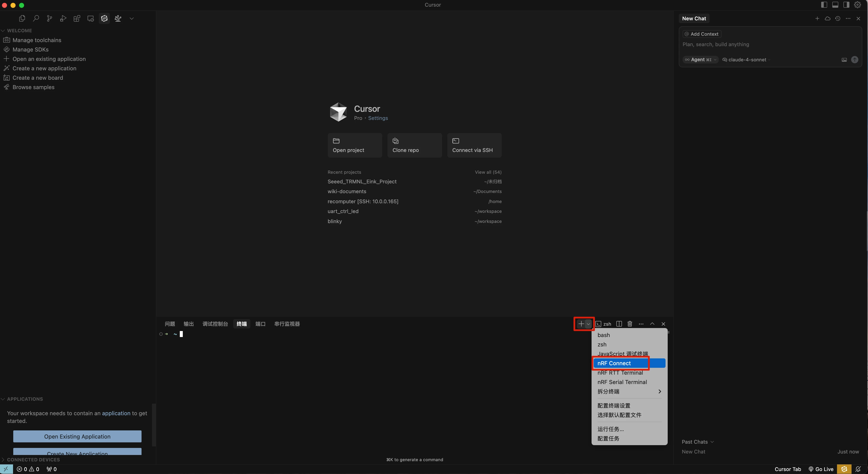Click the split terminal icon
This screenshot has width=868, height=474.
click(619, 324)
